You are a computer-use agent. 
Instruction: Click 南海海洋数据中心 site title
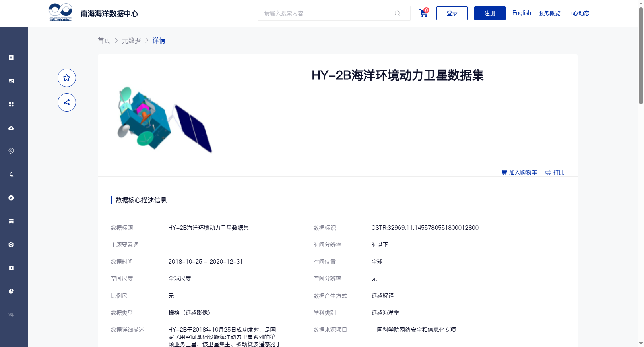tap(109, 14)
